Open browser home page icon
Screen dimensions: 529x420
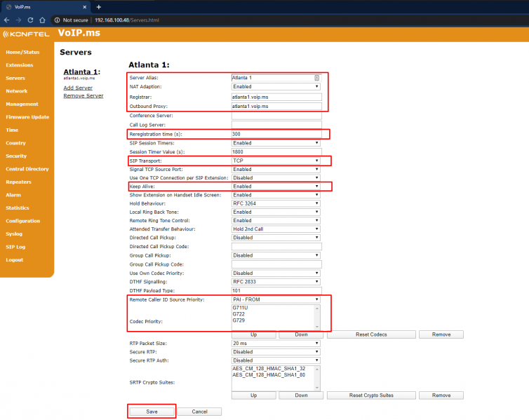point(42,20)
